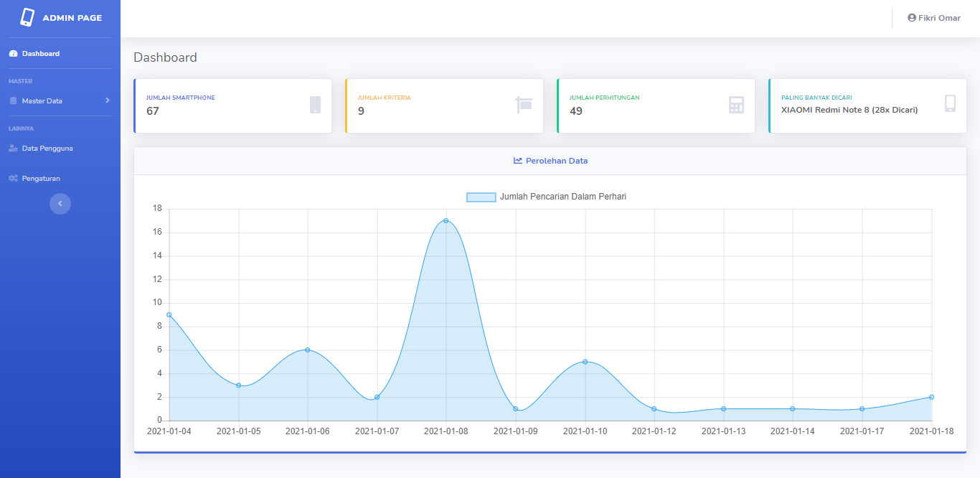Open the Master Data menu
This screenshot has width=980, height=478.
(60, 101)
